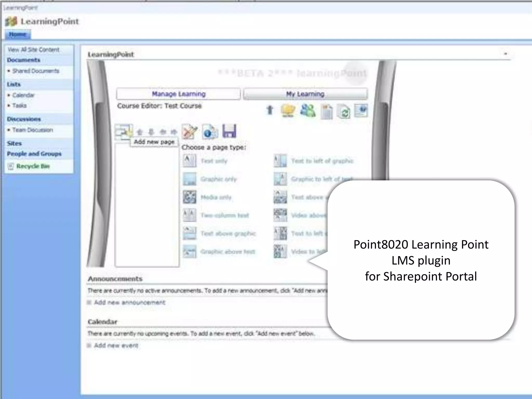Click the Discussions heading link
Viewport: 532px width, 399px height.
pyautogui.click(x=24, y=119)
